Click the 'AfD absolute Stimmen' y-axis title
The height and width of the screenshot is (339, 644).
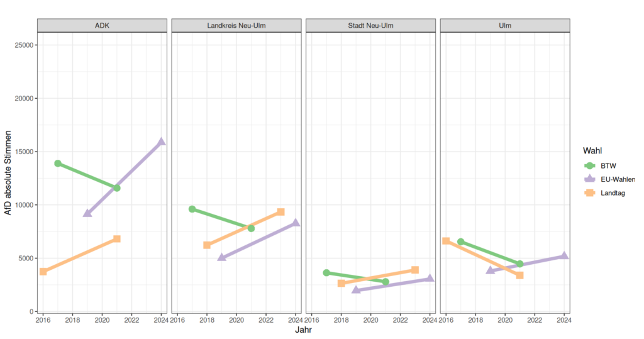(8, 174)
